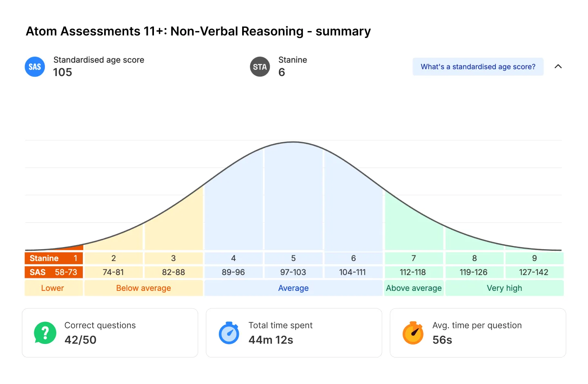Click the SAS range 104-111 cell
The width and height of the screenshot is (588, 384).
coord(353,272)
